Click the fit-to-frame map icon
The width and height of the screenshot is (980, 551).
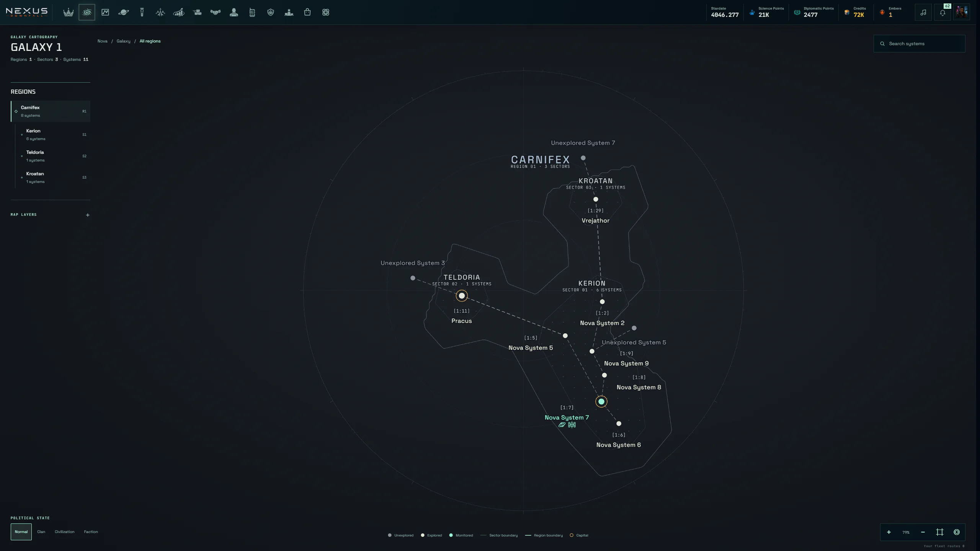(x=940, y=532)
